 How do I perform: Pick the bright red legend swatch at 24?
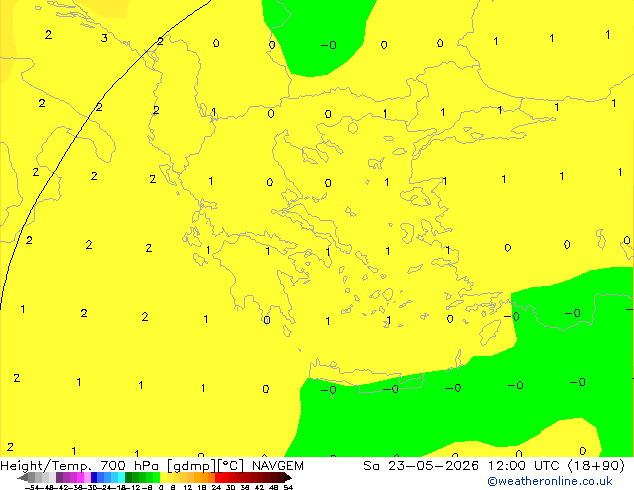pyautogui.click(x=218, y=477)
